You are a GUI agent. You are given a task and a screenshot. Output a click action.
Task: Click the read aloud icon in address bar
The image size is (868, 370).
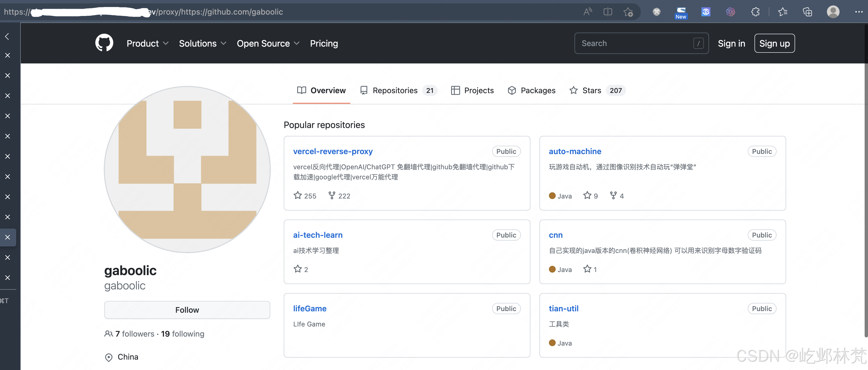click(587, 12)
